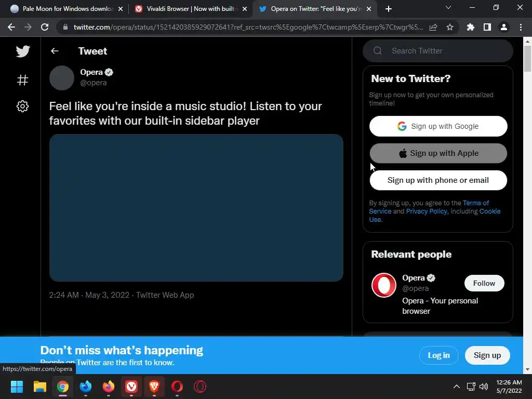Viewport: 532px width, 399px height.
Task: Click the Twitter bird logo in sidebar
Action: 23,51
